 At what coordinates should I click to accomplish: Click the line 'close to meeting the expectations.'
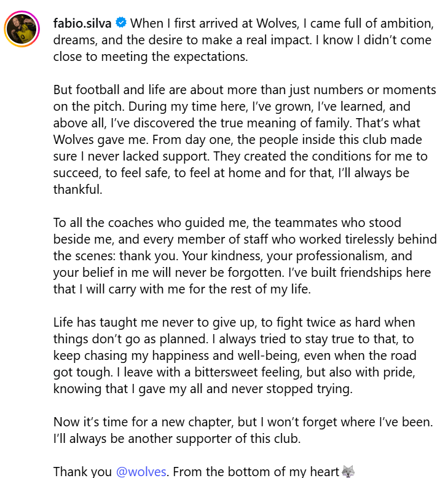click(x=151, y=57)
